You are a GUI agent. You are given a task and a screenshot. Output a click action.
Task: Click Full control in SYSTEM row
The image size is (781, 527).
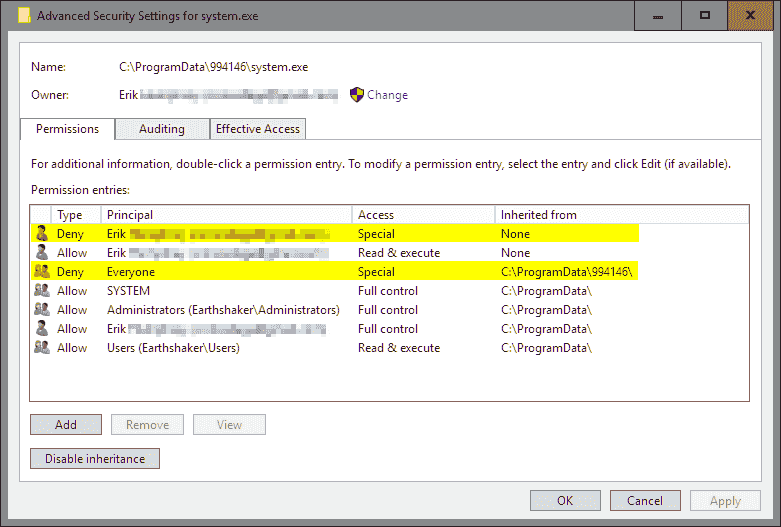pyautogui.click(x=388, y=291)
